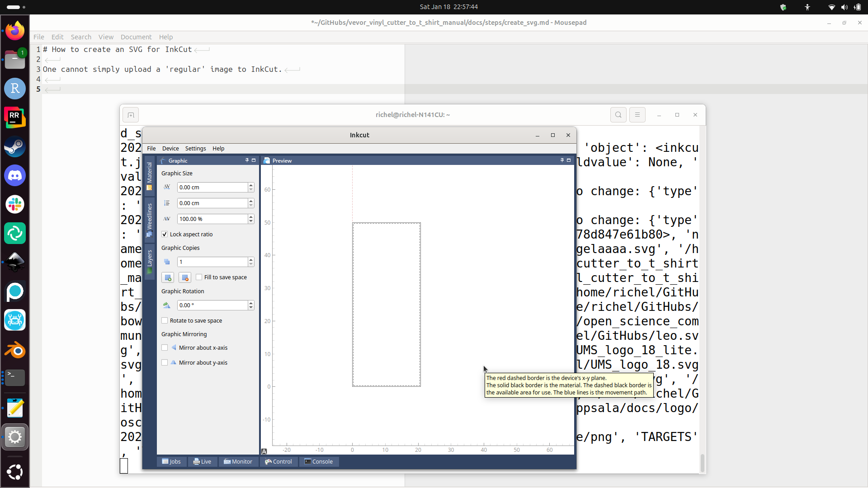Viewport: 868px width, 488px height.
Task: Switch to the Console tab
Action: (318, 461)
